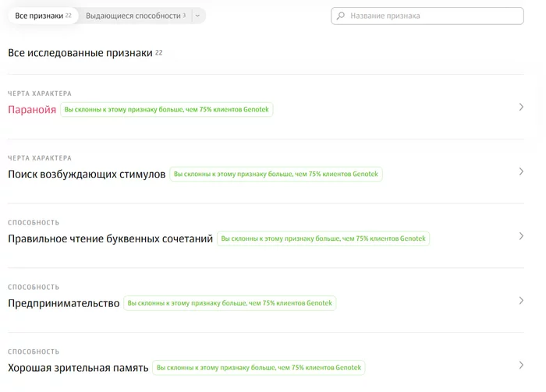Switch to 'Выдающиеся способности' tab

click(135, 16)
